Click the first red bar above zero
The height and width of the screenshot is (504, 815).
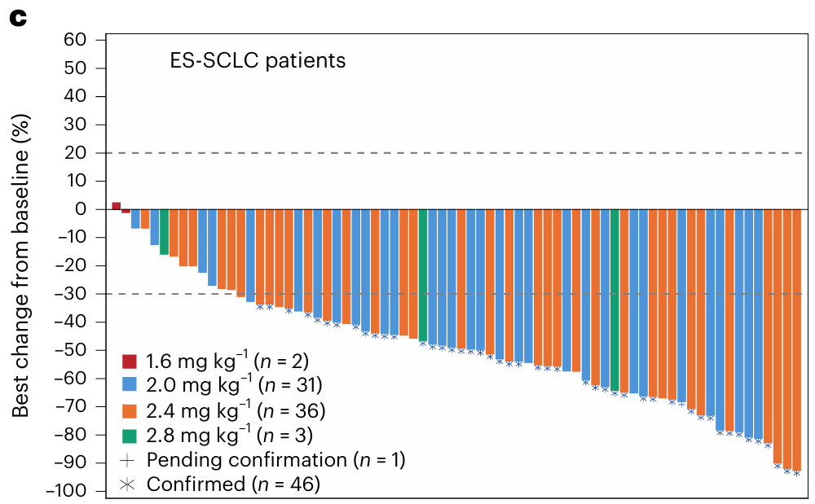pos(116,205)
